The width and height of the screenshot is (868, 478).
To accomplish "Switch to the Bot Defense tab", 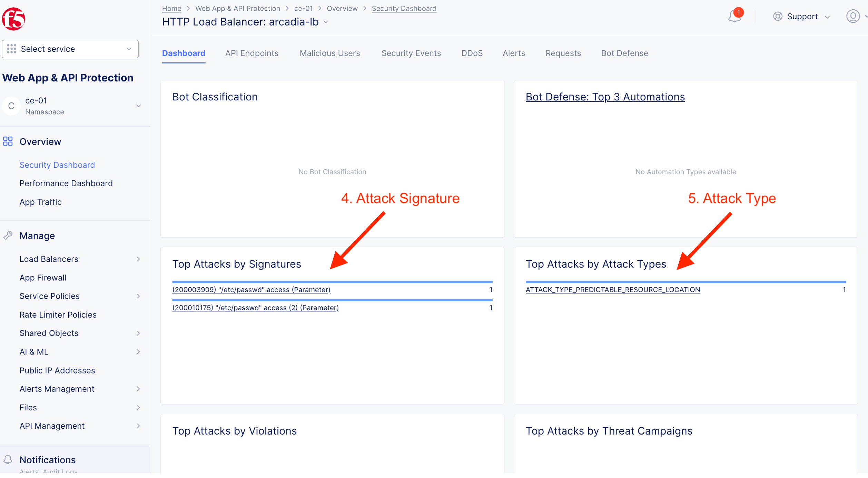I will (624, 53).
